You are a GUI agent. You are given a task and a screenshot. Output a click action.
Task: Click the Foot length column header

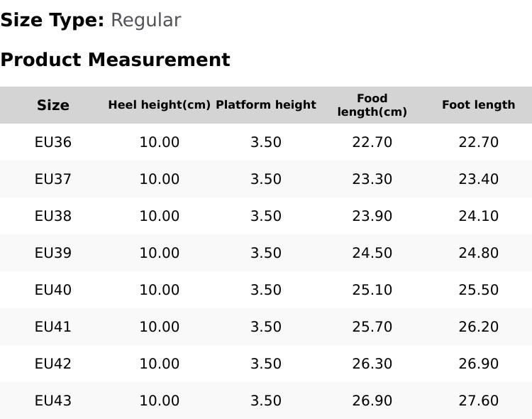click(479, 104)
